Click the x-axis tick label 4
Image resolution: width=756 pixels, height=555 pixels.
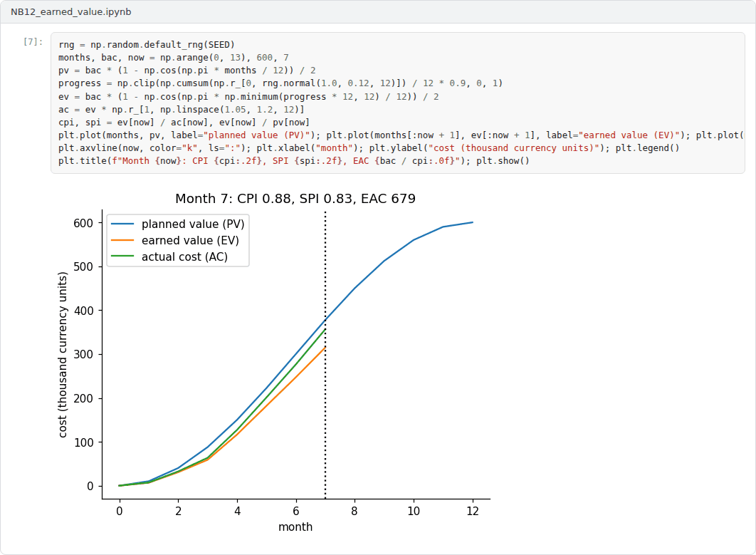(237, 511)
